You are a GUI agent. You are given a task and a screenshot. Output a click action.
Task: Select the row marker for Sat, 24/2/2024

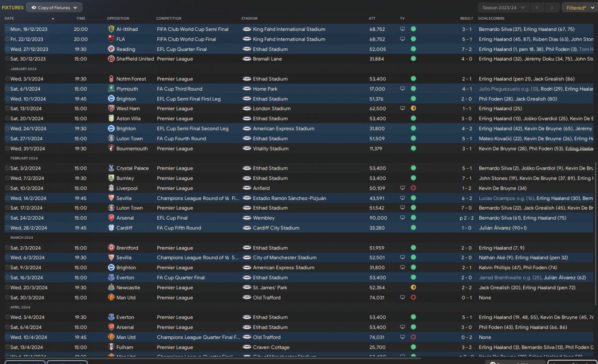click(7, 218)
